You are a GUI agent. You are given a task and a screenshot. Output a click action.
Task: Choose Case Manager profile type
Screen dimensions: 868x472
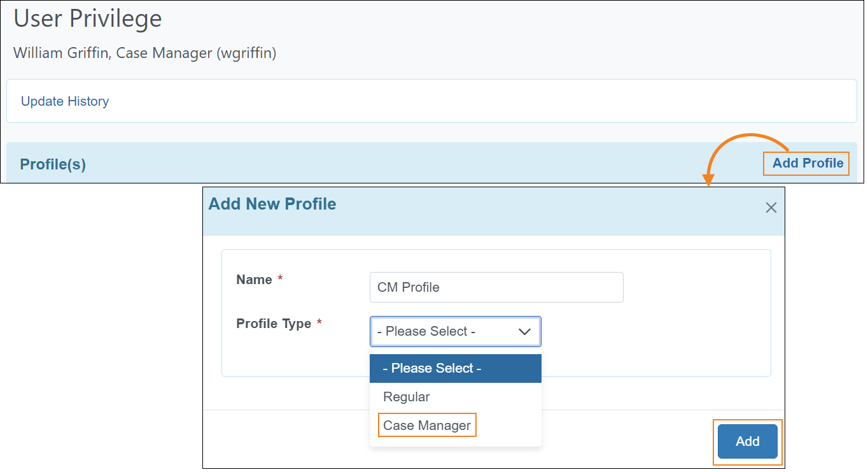pos(426,424)
